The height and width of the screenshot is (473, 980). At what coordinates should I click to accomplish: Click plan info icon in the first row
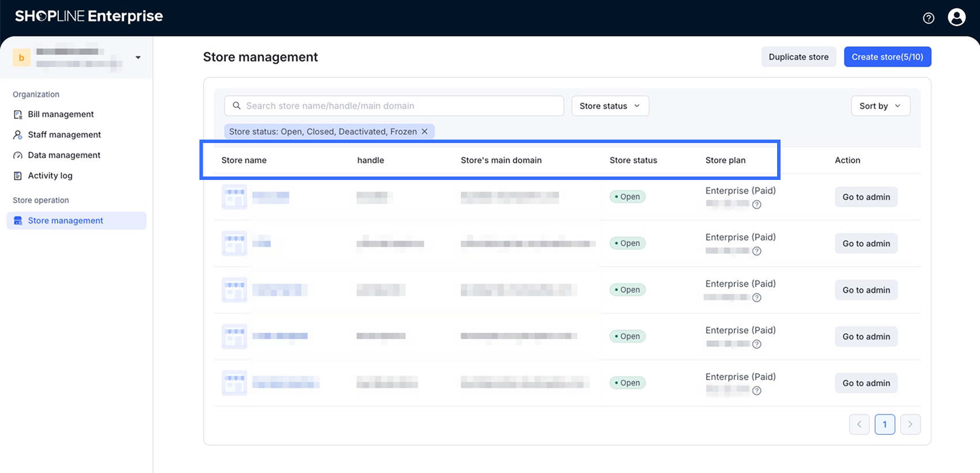[757, 204]
